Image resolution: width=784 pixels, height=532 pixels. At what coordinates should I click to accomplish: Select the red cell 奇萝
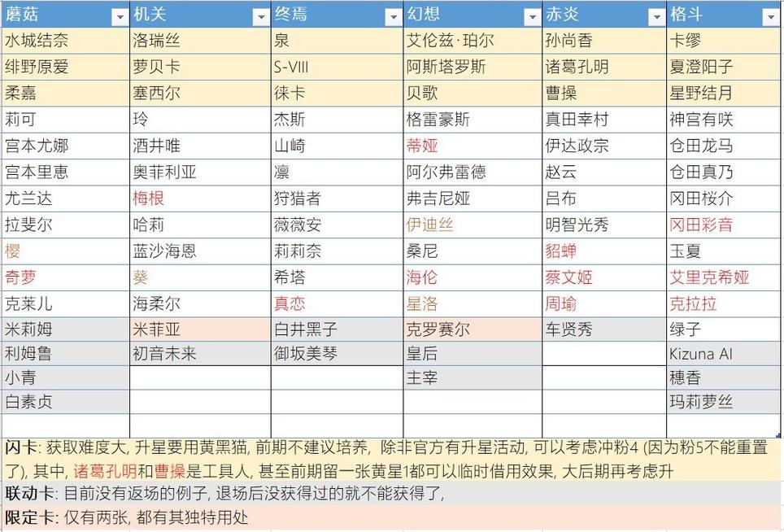point(66,277)
